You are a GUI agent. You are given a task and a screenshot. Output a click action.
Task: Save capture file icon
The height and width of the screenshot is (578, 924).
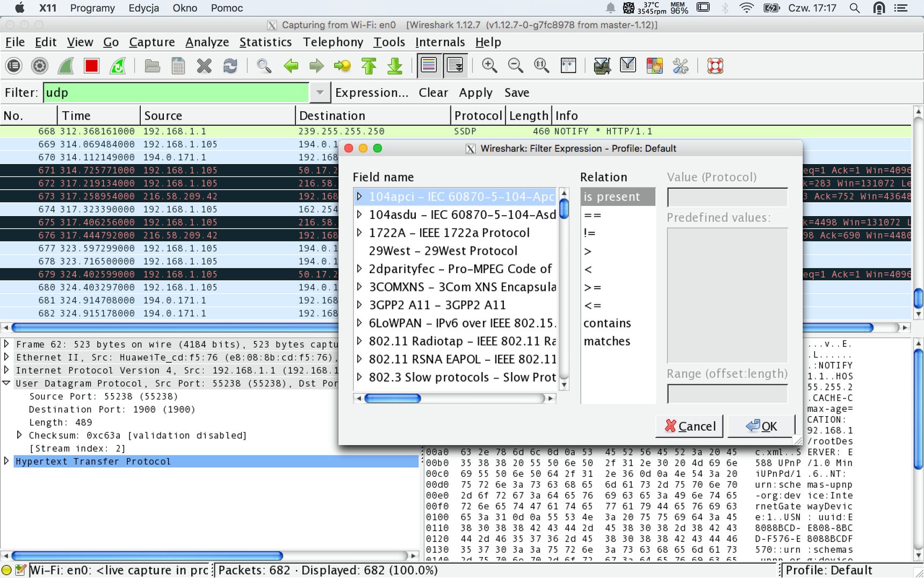pos(178,66)
